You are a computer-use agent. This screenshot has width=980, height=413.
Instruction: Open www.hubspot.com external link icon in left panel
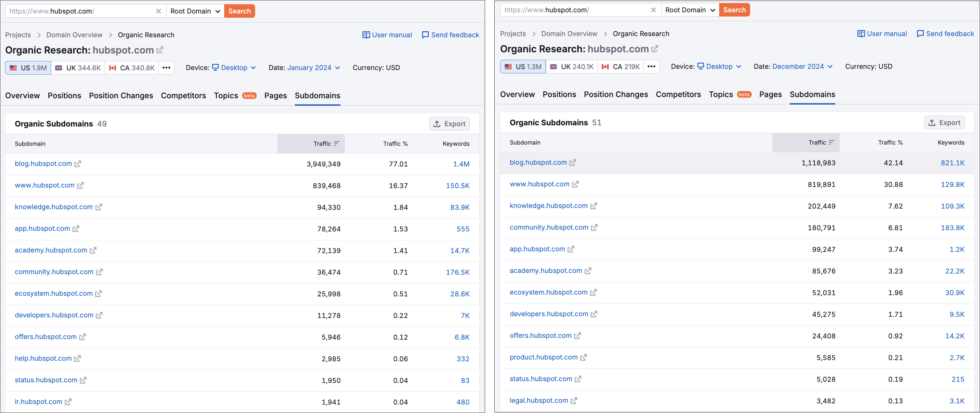80,185
